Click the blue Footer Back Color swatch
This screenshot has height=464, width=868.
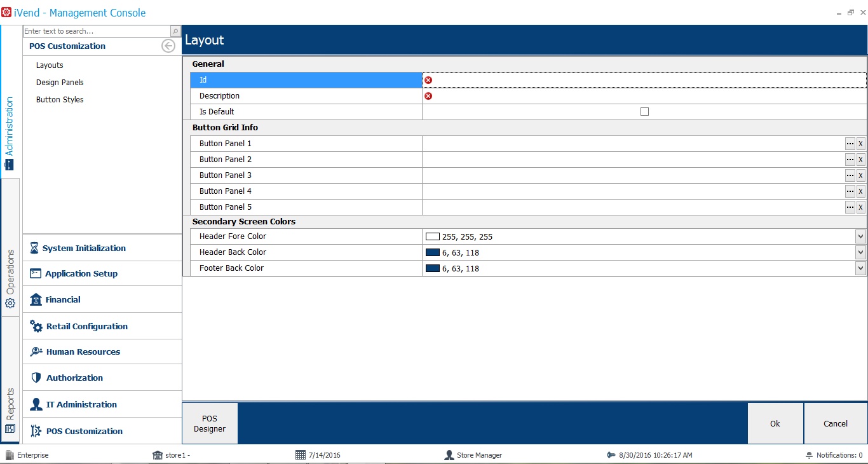[433, 268]
